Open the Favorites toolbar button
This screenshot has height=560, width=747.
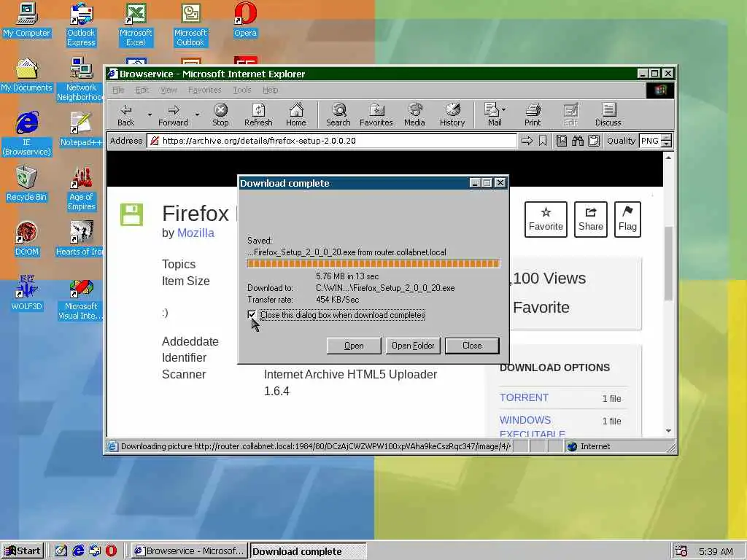coord(376,114)
